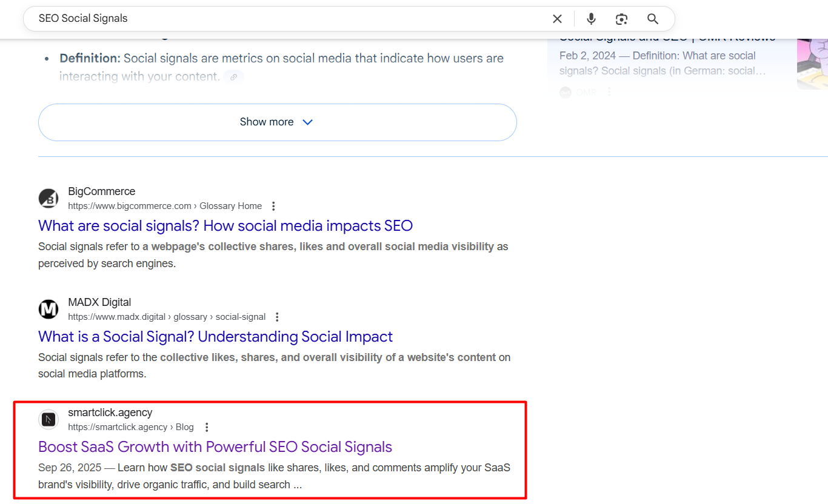The image size is (828, 504).
Task: Click the madx.digital glossary social-signal breadcrumb
Action: (167, 317)
